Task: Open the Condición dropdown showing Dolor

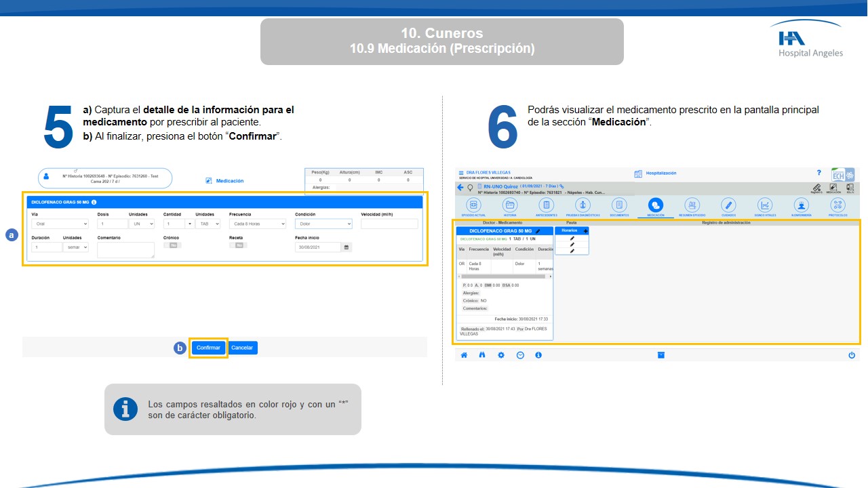Action: click(323, 224)
